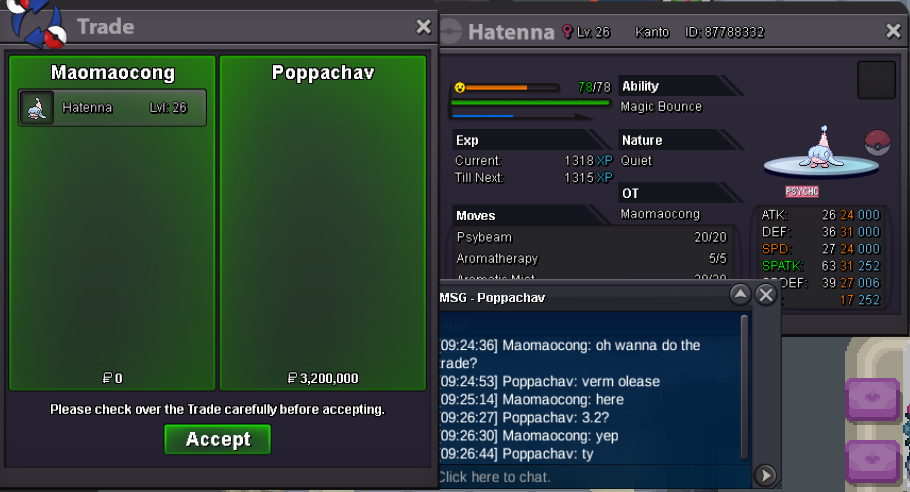Click the empty held item slot
The height and width of the screenshot is (492, 910).
click(876, 81)
